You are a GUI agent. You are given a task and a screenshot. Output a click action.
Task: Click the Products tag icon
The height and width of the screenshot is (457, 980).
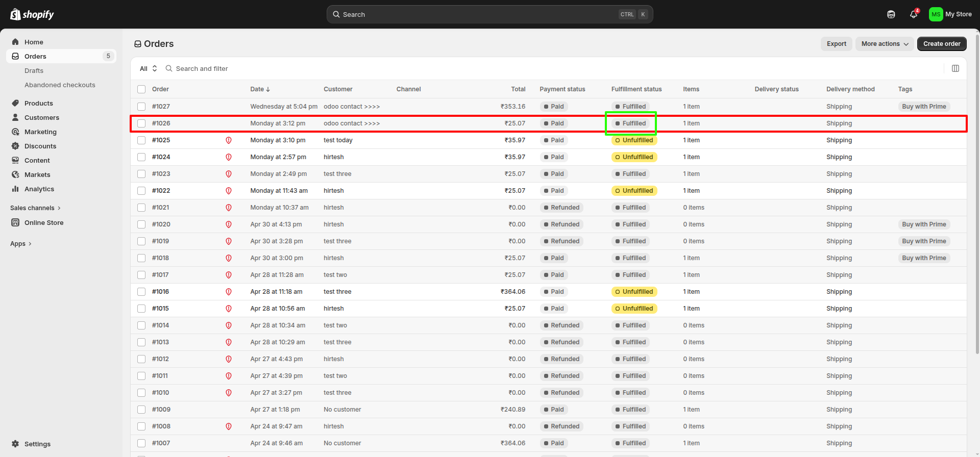(x=15, y=103)
